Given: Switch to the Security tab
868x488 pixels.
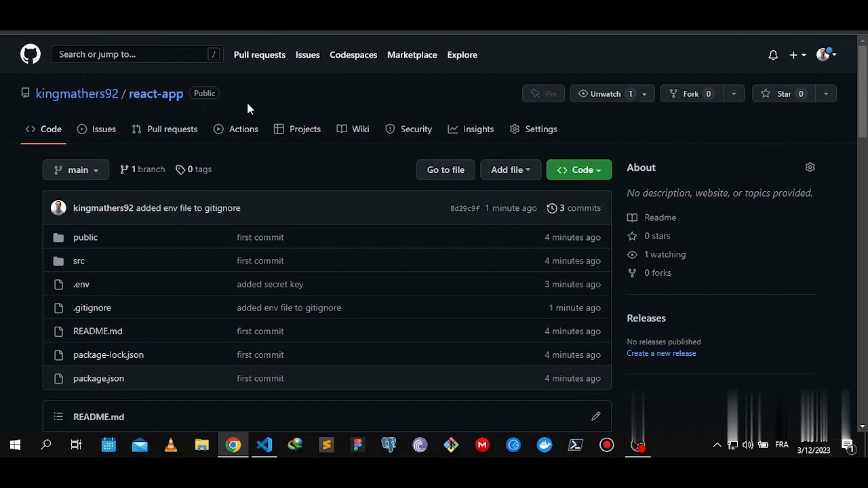Looking at the screenshot, I should (x=409, y=129).
